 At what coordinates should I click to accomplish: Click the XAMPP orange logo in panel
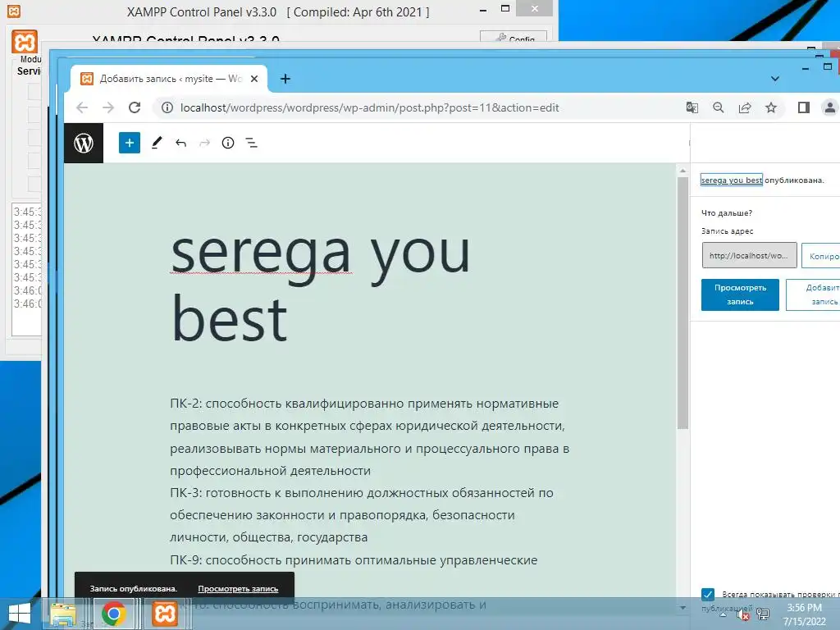point(25,42)
